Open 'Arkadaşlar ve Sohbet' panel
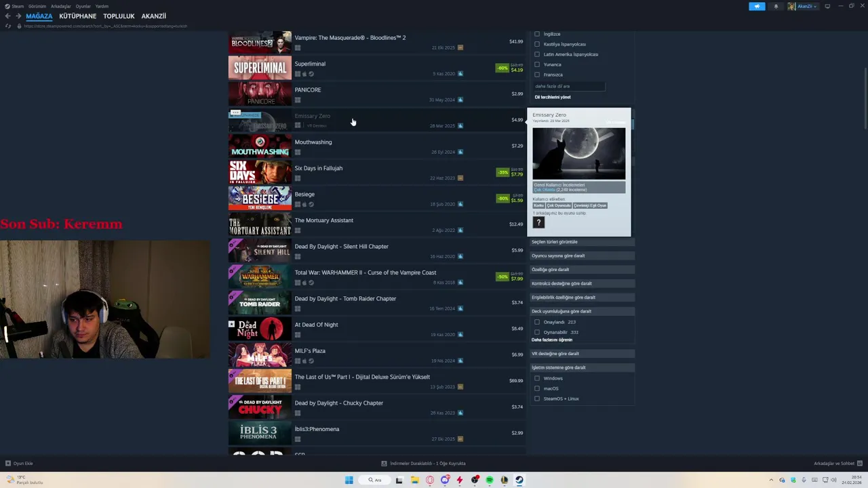This screenshot has width=868, height=488. [837, 464]
